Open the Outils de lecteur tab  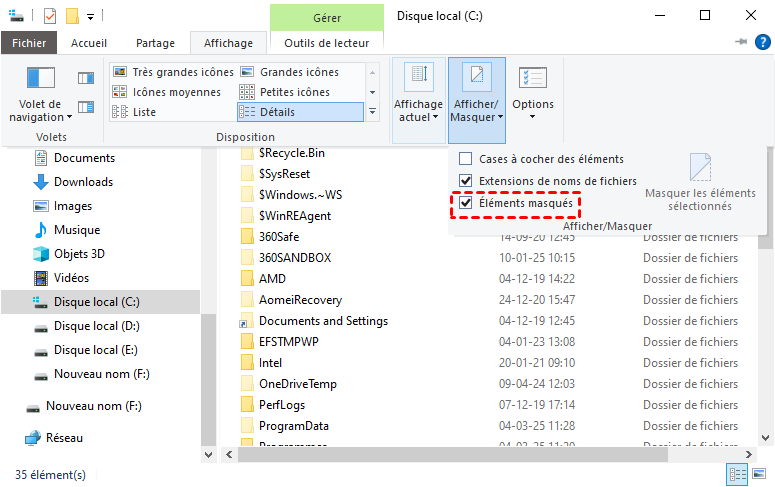tap(327, 43)
